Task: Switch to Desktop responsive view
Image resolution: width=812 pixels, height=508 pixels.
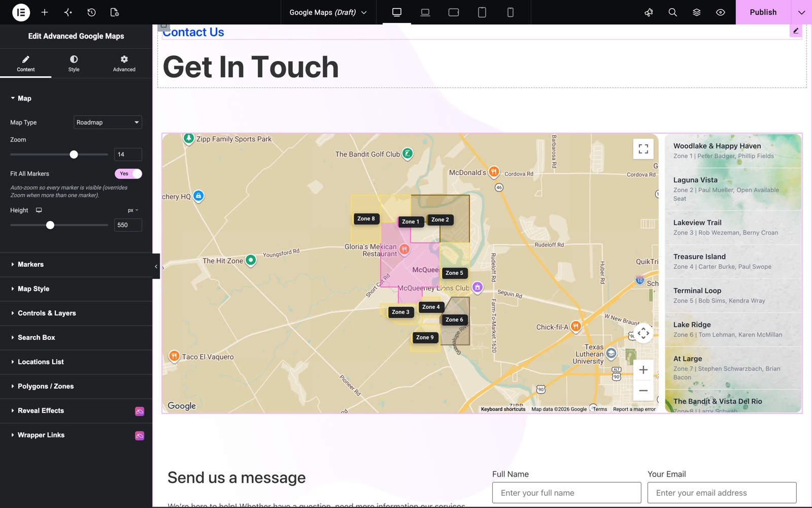Action: pos(397,12)
